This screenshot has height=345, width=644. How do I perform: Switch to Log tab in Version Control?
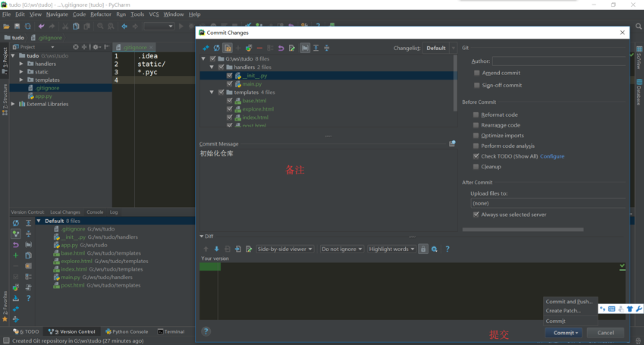pos(114,212)
